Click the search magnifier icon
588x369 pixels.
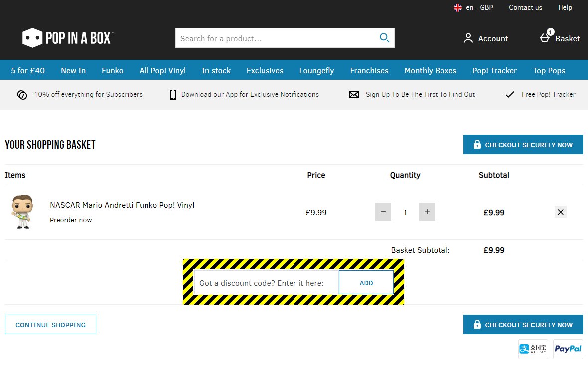[x=384, y=38]
